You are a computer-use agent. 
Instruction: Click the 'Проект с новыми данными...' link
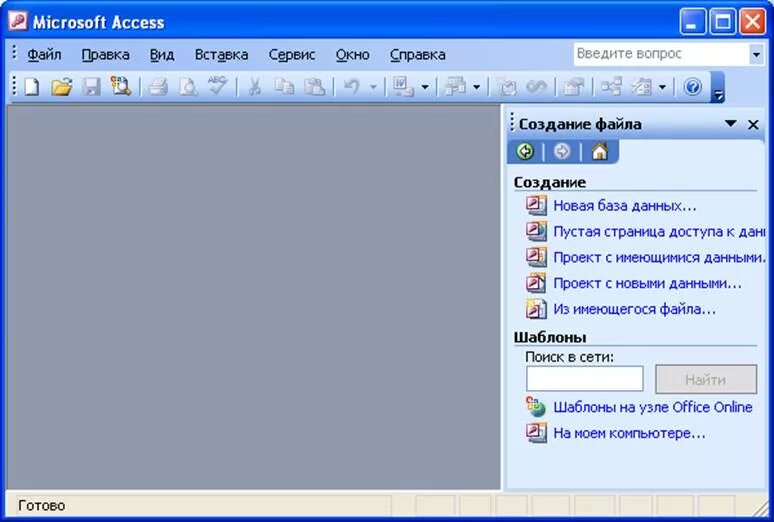pos(647,283)
